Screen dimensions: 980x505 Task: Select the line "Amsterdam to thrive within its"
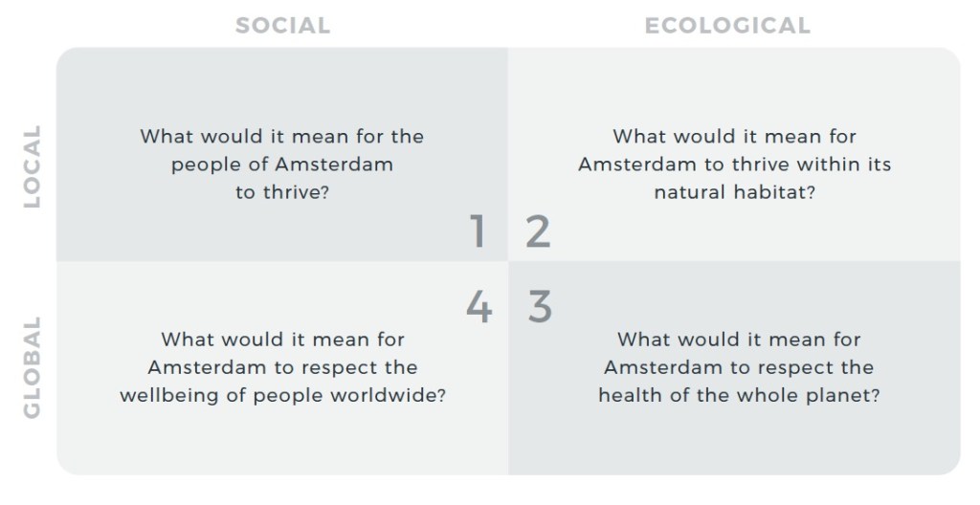coord(735,164)
